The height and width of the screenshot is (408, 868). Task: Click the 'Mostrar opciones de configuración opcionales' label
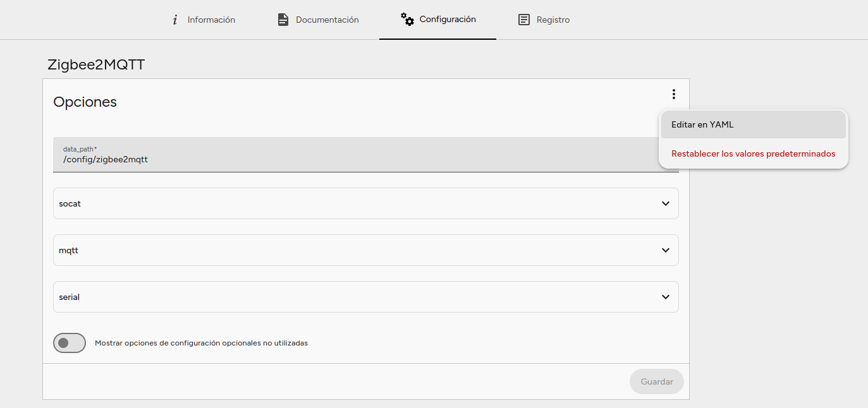click(201, 343)
